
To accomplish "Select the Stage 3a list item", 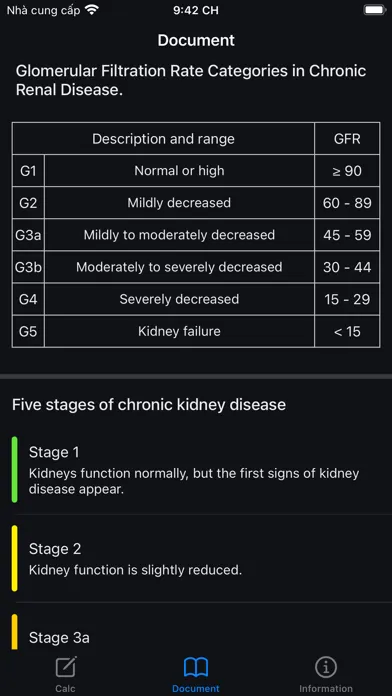I will (196, 627).
